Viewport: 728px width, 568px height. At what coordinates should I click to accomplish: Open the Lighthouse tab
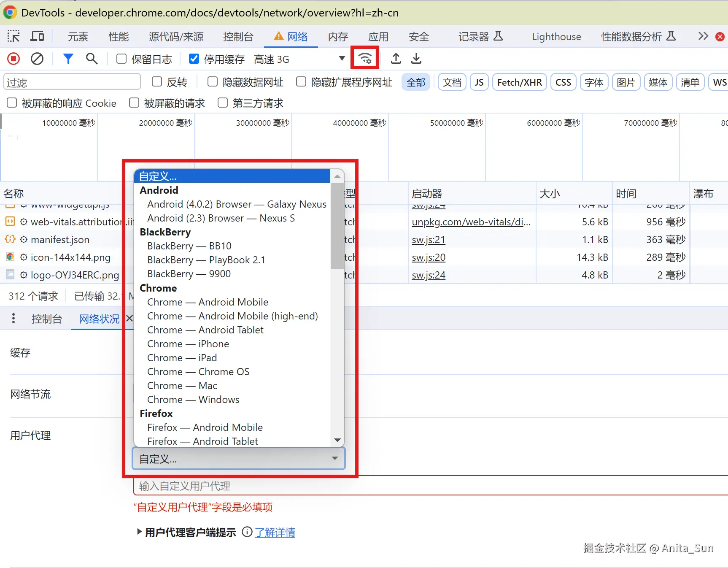(x=556, y=37)
